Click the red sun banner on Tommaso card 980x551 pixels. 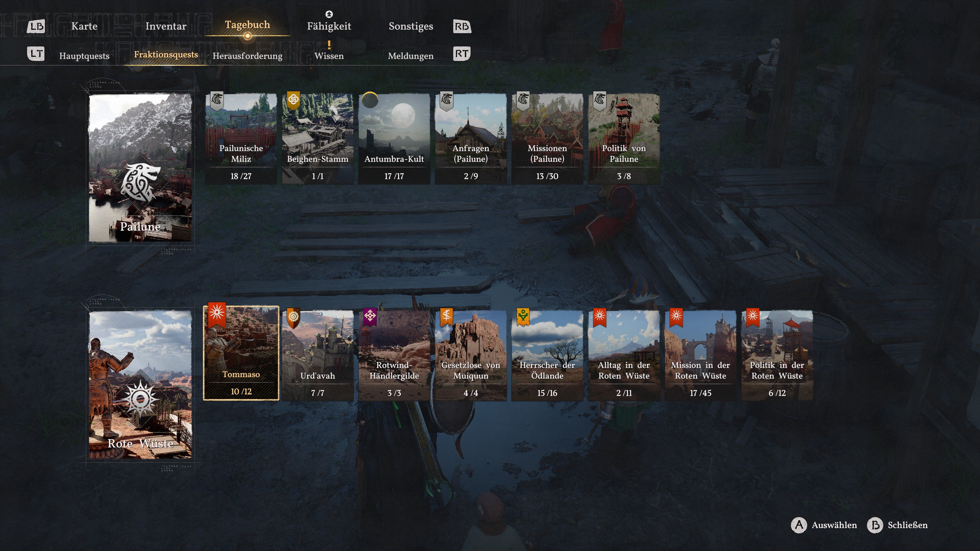coord(217,314)
